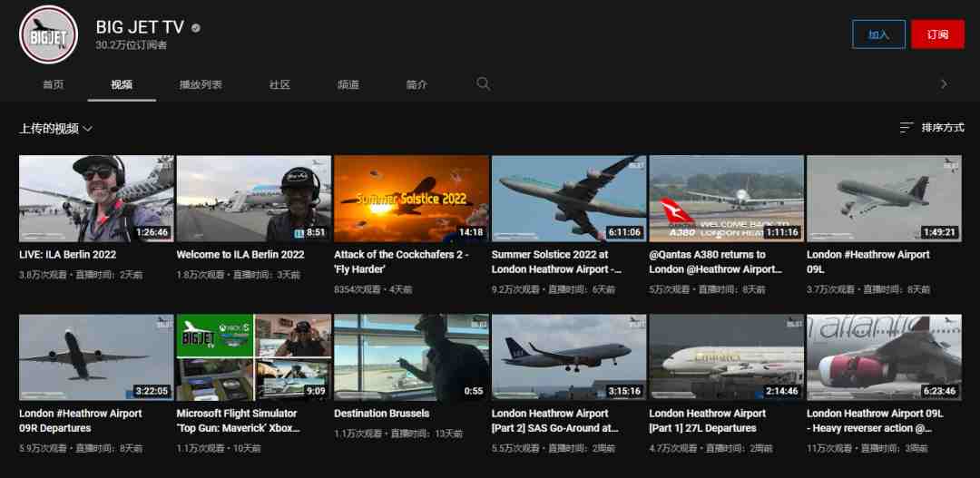Click the 1.1万次观看 · 10天前 stats line
The image size is (980, 478).
[219, 448]
